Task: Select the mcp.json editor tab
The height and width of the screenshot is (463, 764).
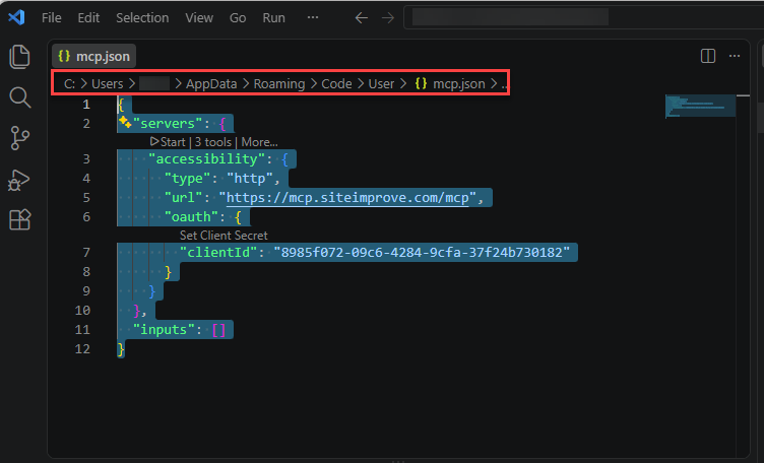Action: click(94, 56)
